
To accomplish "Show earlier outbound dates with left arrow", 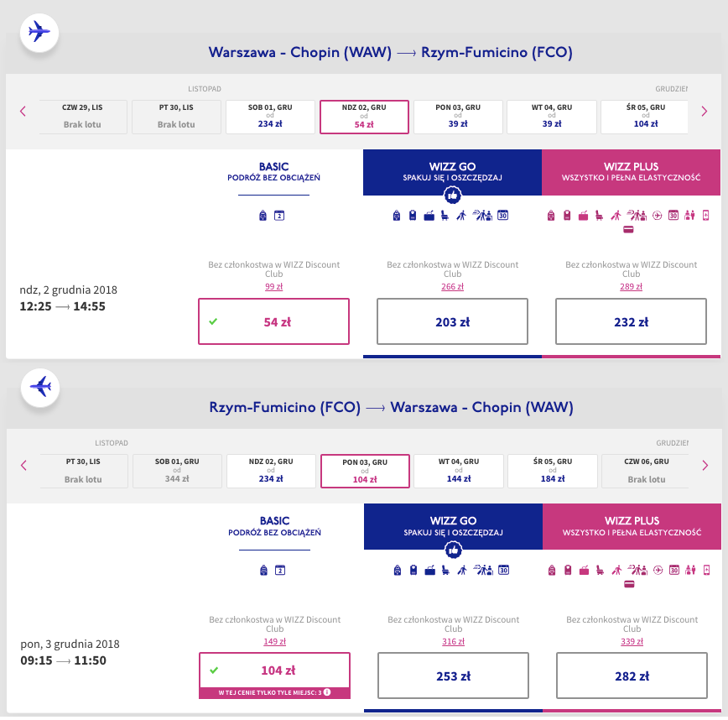I will point(23,111).
